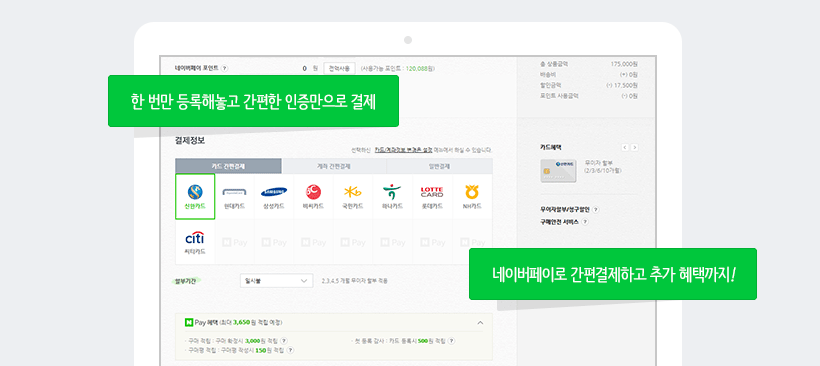Open the 카드/계좌정보 변경은 설정 link
820x366 pixels.
pyautogui.click(x=403, y=150)
